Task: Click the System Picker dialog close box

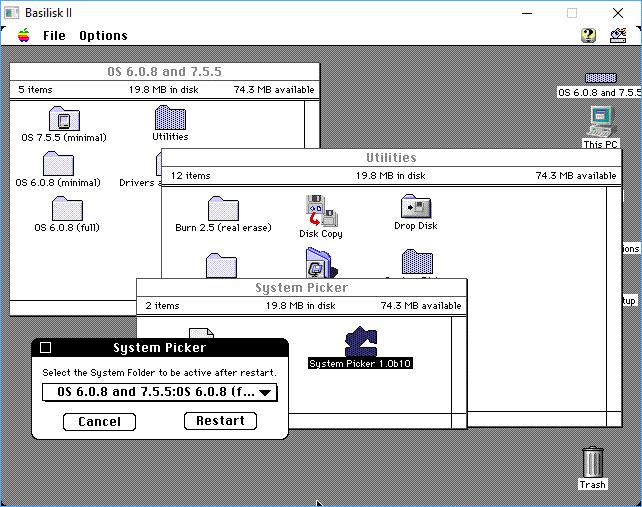Action: click(45, 348)
